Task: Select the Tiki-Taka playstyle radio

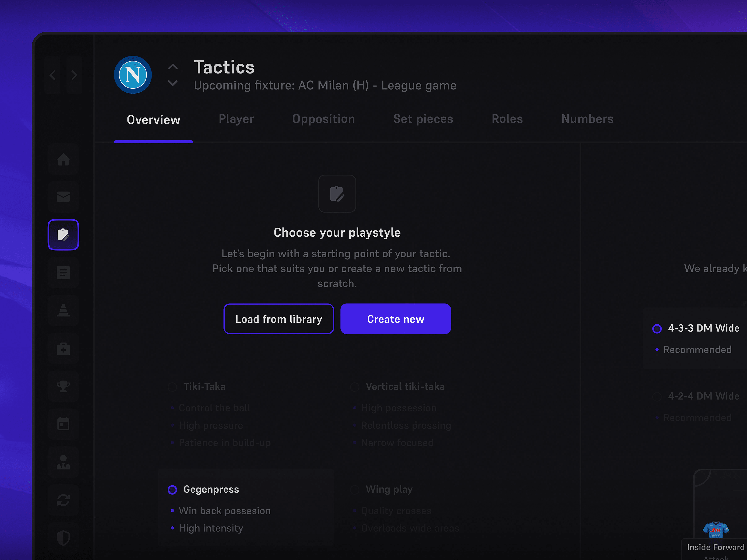Action: (172, 387)
